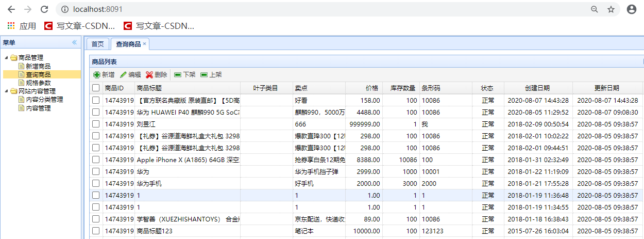
Task: Open 内容分类管理 in the menu tree
Action: click(x=44, y=100)
